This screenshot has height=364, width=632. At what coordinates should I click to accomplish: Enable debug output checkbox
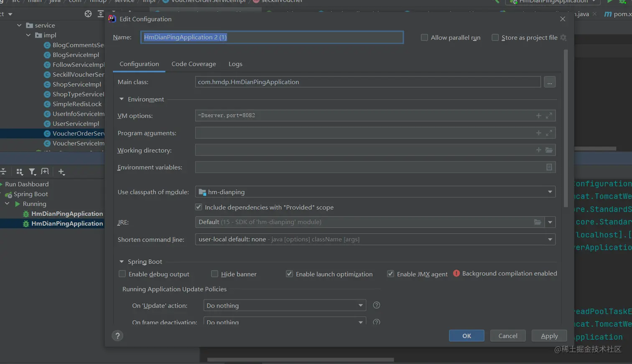(x=122, y=274)
